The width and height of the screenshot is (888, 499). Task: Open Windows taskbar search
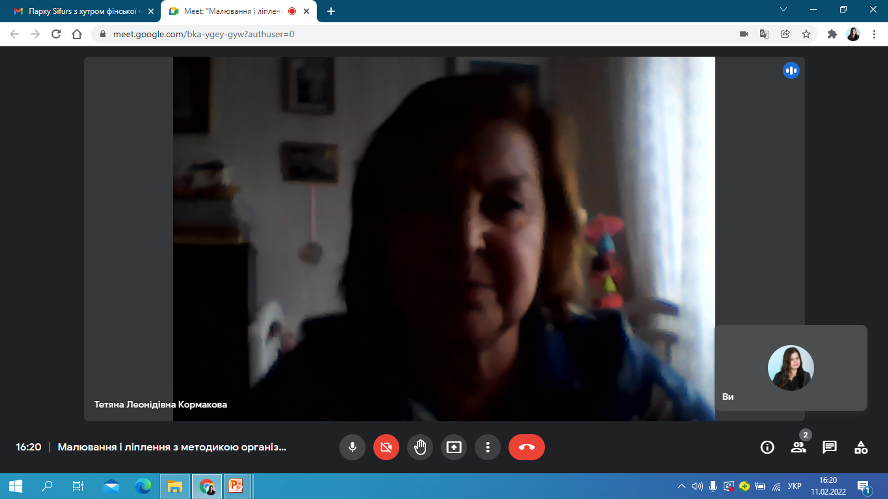point(47,486)
